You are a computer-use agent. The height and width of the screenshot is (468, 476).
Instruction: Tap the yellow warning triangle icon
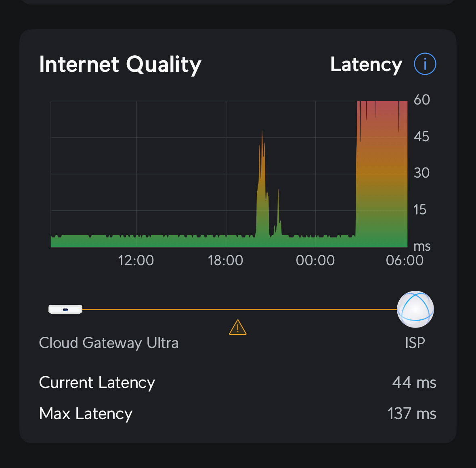point(238,327)
